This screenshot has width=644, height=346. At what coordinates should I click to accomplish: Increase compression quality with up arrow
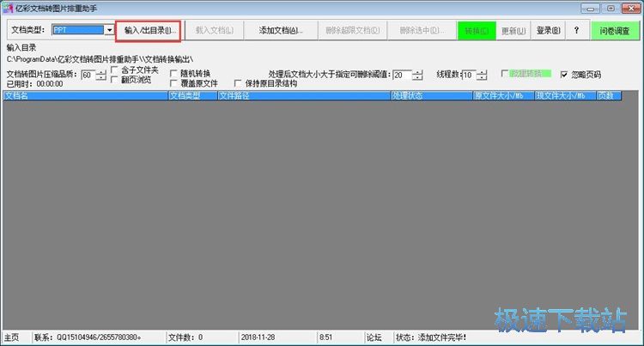point(101,73)
